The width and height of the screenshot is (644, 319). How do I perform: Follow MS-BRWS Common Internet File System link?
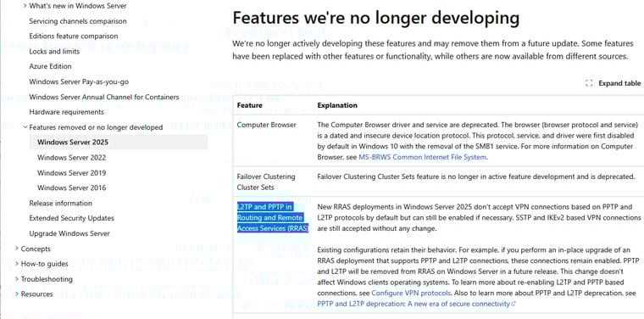click(423, 157)
